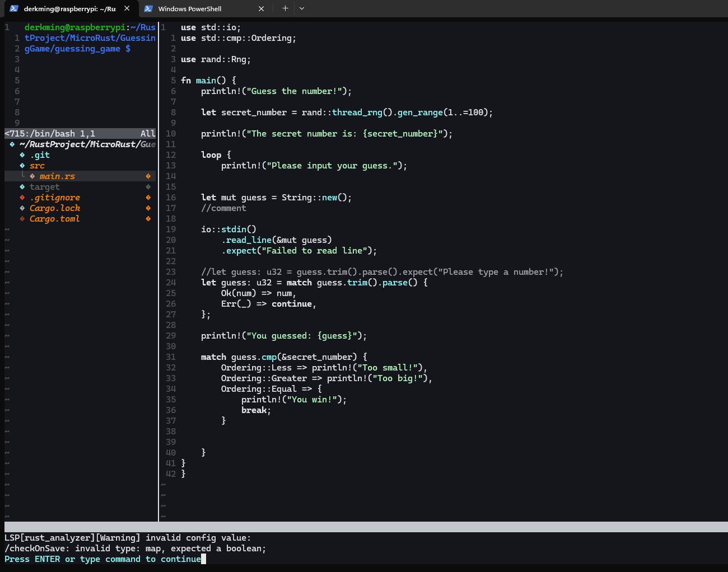Close the derkming@raspberrypi tab
This screenshot has width=728, height=572.
coord(127,8)
